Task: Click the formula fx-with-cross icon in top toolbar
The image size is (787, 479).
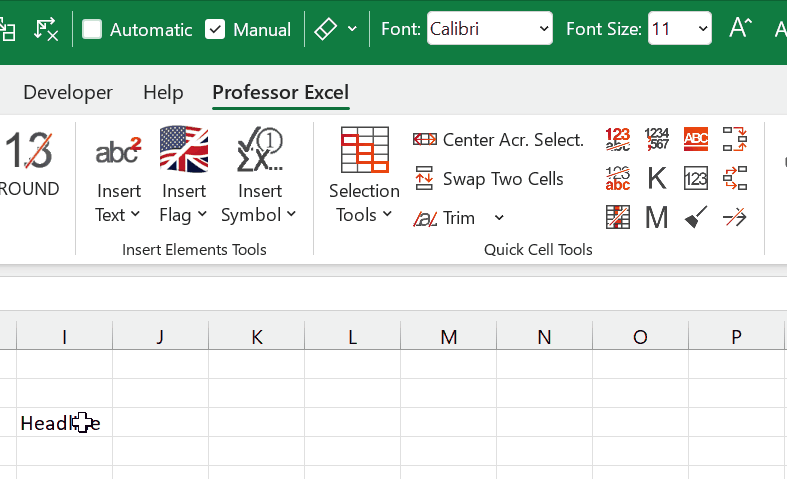Action: [46, 29]
